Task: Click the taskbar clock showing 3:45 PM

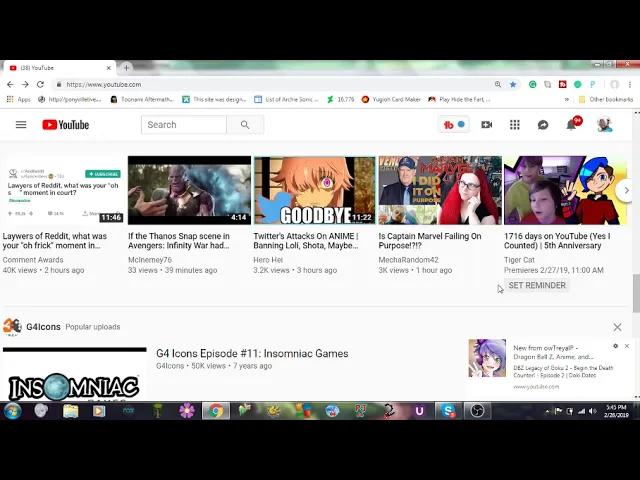Action: 616,411
